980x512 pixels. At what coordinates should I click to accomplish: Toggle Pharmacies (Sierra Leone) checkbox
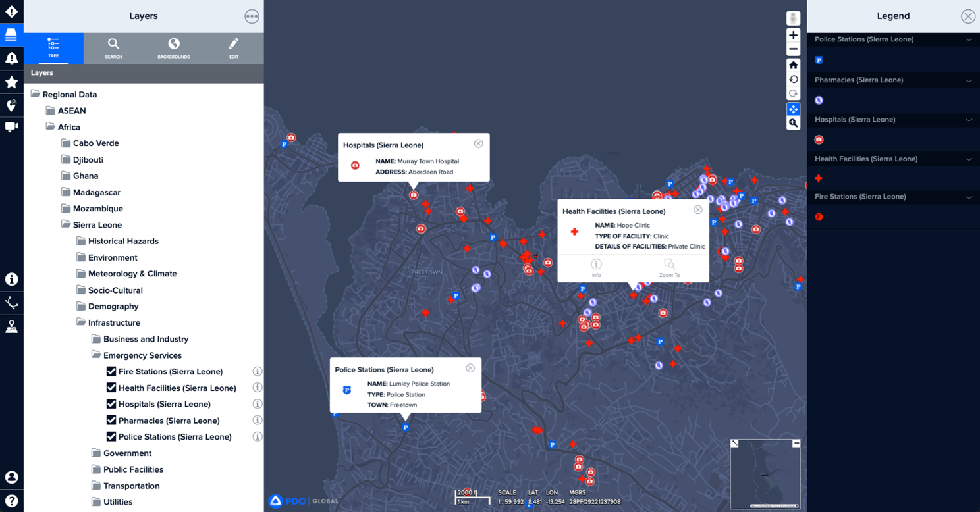pyautogui.click(x=111, y=421)
